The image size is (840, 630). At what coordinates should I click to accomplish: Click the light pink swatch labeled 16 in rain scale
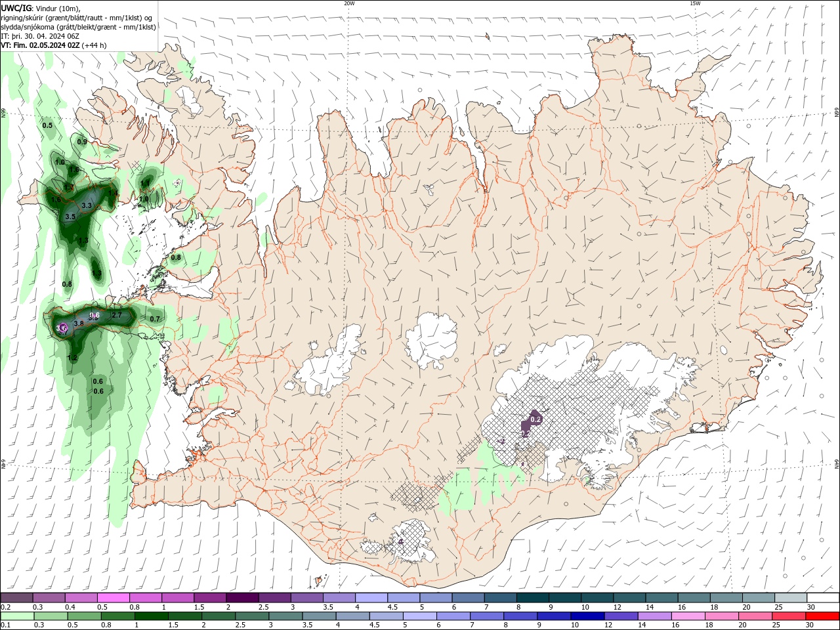point(689,616)
